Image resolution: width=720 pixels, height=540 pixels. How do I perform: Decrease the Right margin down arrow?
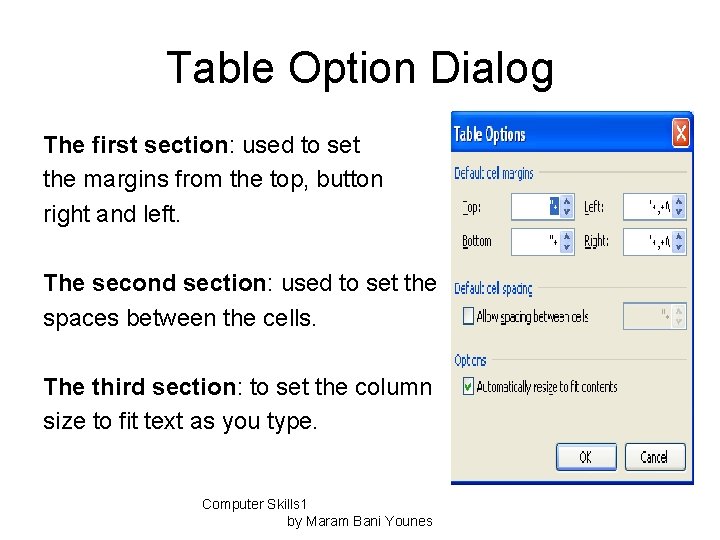679,247
